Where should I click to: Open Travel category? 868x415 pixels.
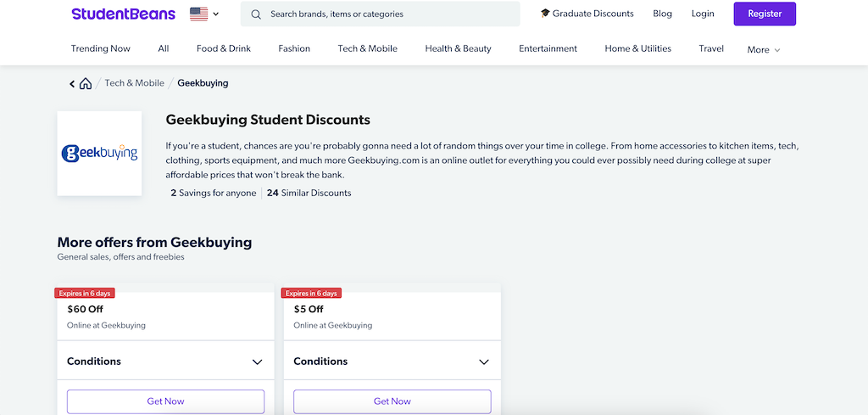pyautogui.click(x=711, y=48)
